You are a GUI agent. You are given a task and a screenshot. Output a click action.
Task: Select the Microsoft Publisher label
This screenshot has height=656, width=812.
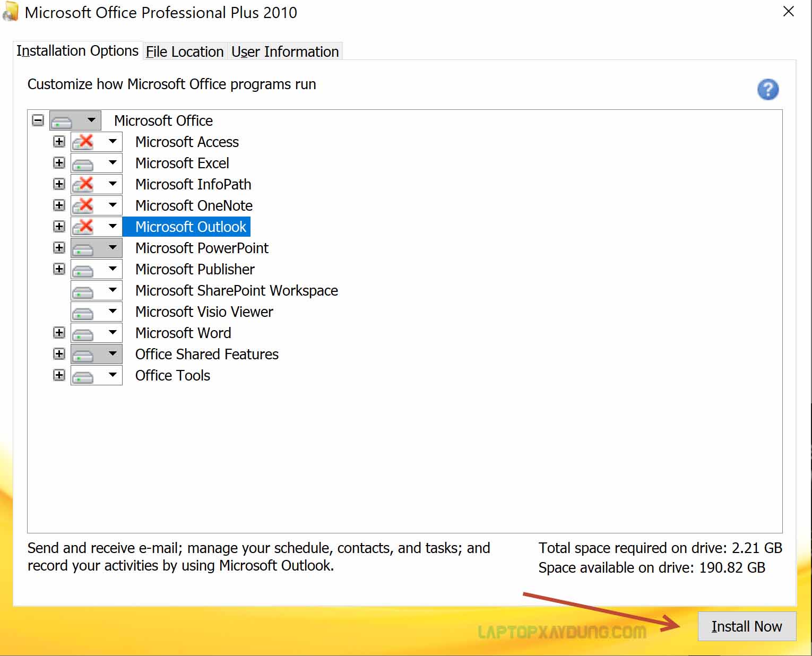pyautogui.click(x=195, y=269)
